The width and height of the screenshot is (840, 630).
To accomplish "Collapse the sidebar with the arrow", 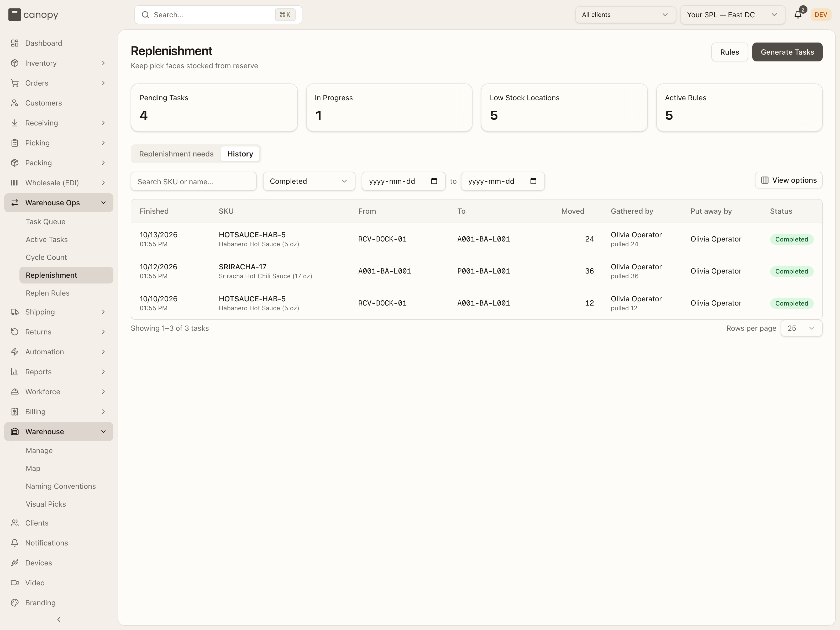I will 59,619.
